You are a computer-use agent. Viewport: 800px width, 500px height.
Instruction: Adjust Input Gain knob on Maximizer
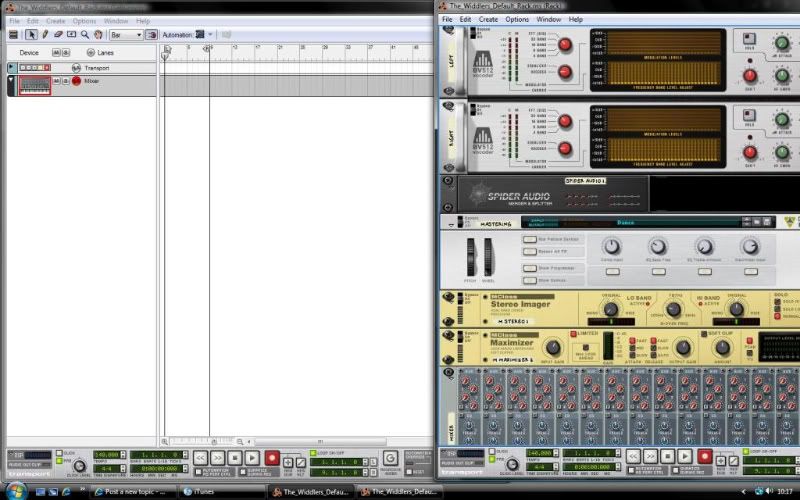[x=553, y=348]
